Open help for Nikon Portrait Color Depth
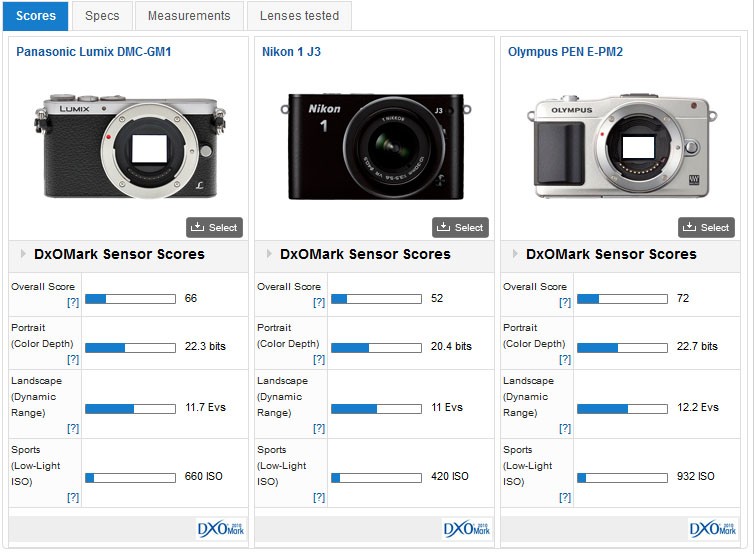The width and height of the screenshot is (754, 554). [x=319, y=359]
